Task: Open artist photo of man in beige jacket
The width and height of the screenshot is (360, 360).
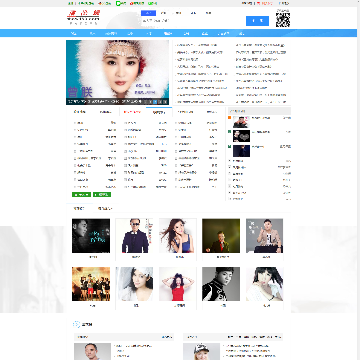Action: click(x=265, y=236)
